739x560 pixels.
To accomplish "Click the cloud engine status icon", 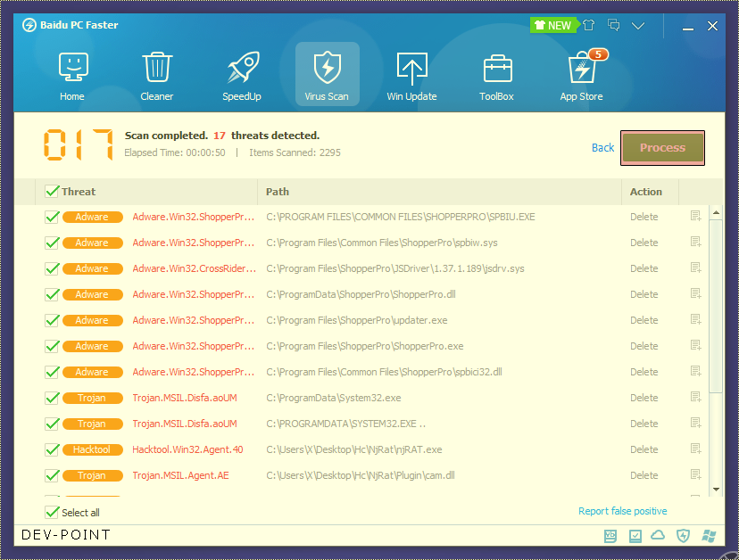I will [658, 535].
